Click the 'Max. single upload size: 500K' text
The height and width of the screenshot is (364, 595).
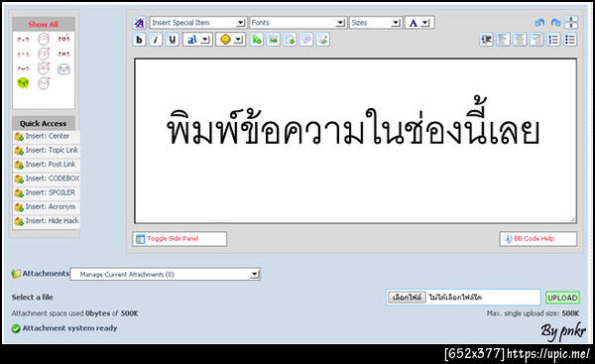(x=533, y=313)
